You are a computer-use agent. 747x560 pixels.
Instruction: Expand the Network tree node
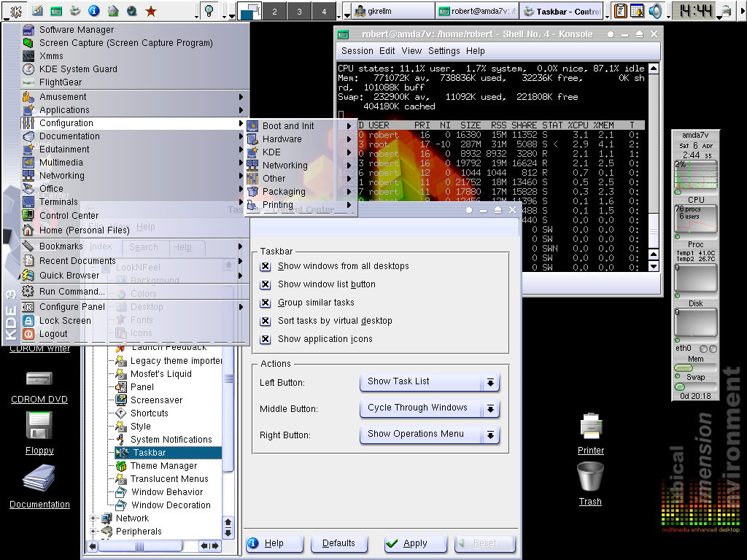point(93,518)
